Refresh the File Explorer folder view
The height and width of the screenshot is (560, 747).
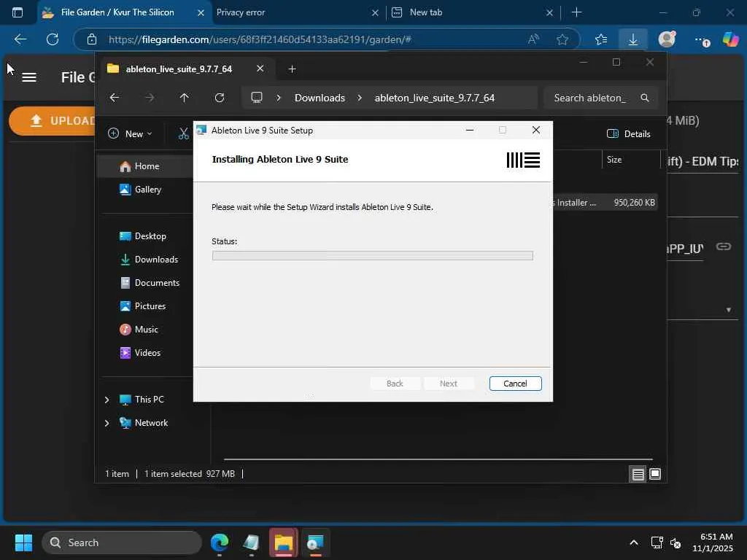coord(219,98)
